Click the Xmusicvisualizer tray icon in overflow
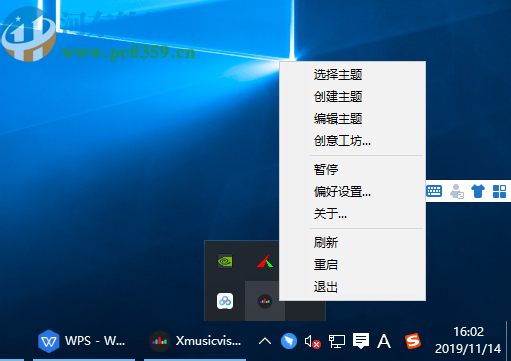Viewport: 511px width, 361px height. [x=265, y=301]
